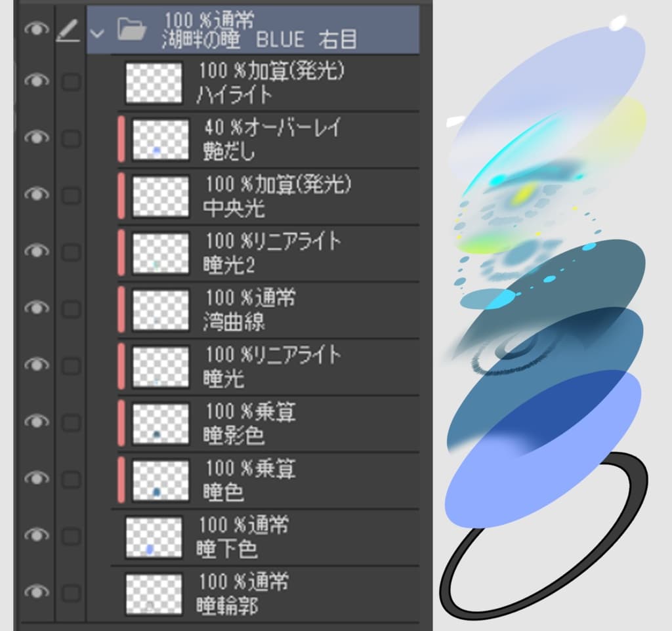Click the clipping mask bar on 湾曲線 layer

click(x=121, y=308)
